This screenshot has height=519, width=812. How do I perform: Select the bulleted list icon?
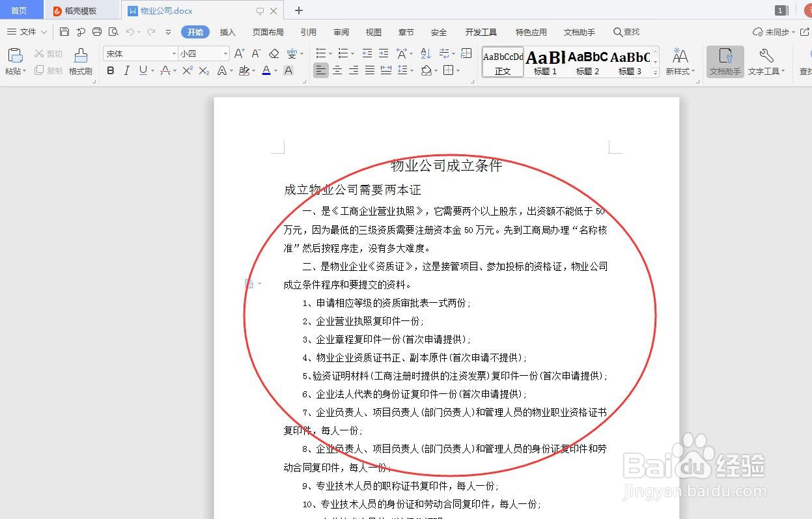pyautogui.click(x=320, y=53)
